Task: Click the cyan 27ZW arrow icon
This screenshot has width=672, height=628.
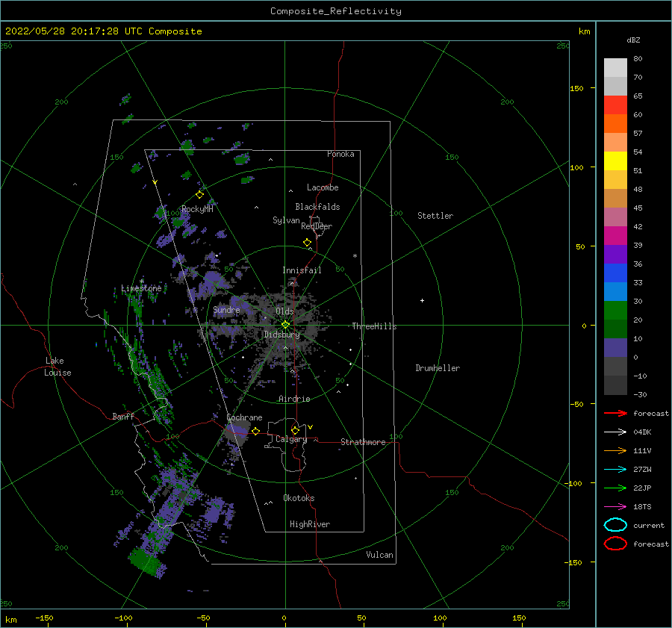Action: tap(615, 470)
